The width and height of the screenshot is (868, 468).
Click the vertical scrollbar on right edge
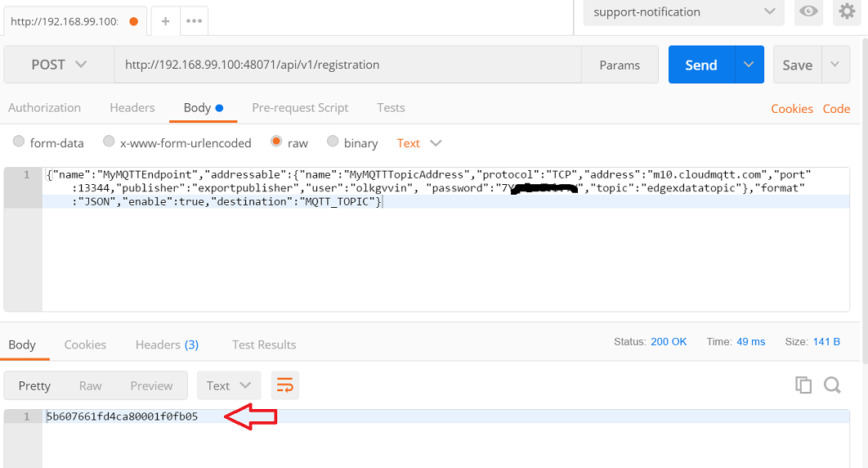coord(865,200)
